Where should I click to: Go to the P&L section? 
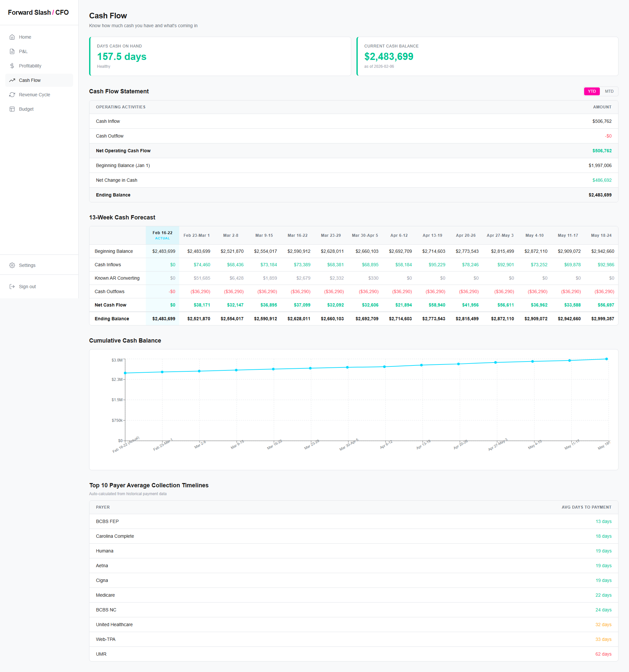click(39, 51)
